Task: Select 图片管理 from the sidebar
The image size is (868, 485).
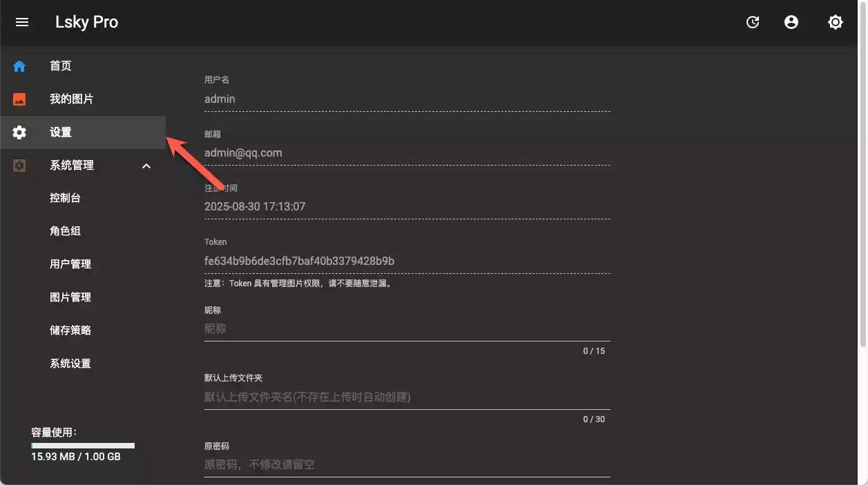Action: (70, 297)
